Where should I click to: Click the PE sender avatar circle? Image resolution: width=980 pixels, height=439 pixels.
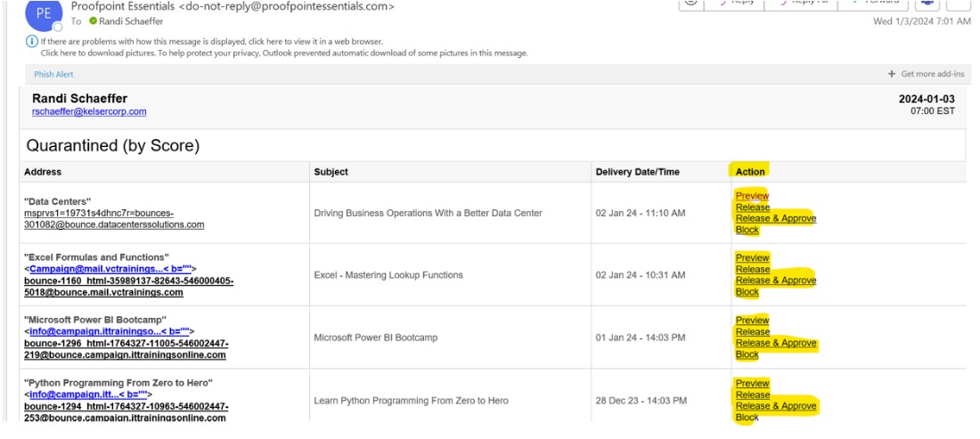click(x=42, y=13)
